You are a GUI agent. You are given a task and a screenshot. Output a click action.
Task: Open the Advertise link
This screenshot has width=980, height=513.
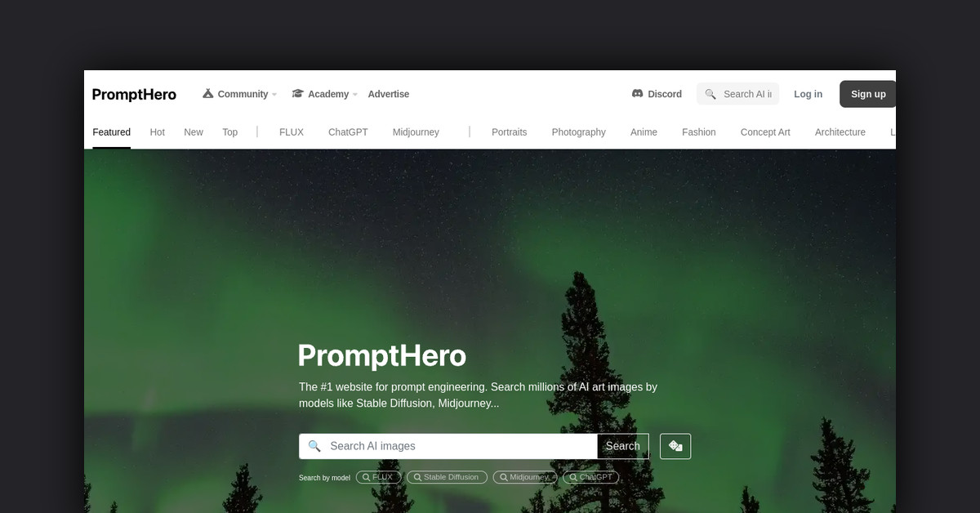[389, 94]
